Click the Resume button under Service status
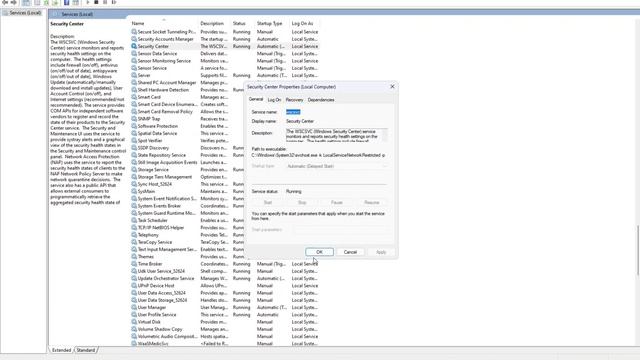The image size is (640, 360). point(371,202)
